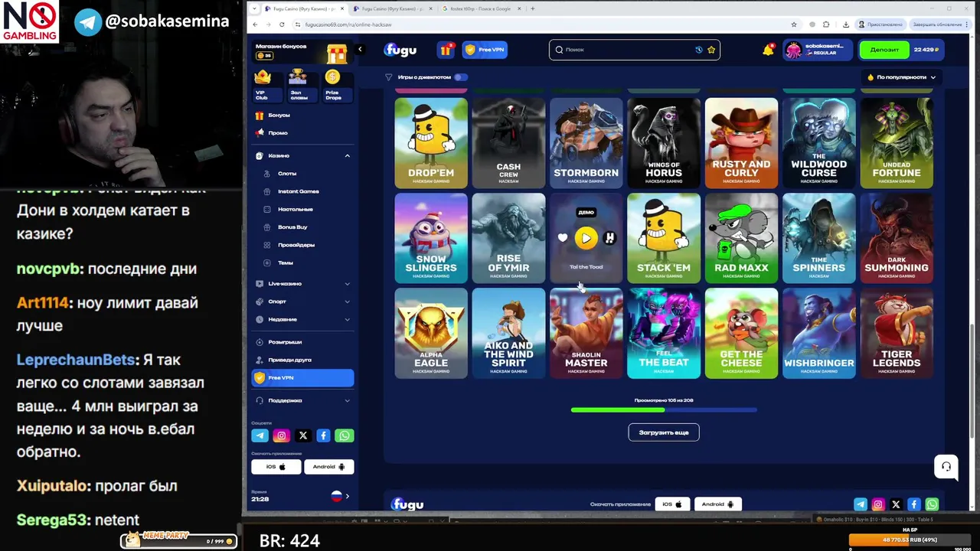Screen dimensions: 980x551
Task: Open a new browser tab
Action: click(533, 8)
